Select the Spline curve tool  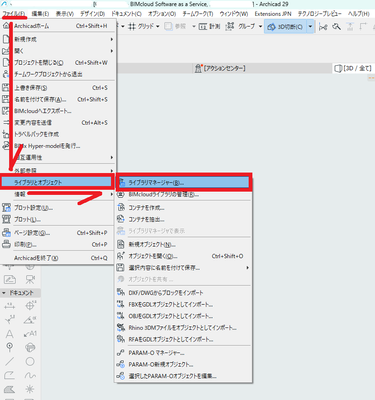(x=30, y=375)
